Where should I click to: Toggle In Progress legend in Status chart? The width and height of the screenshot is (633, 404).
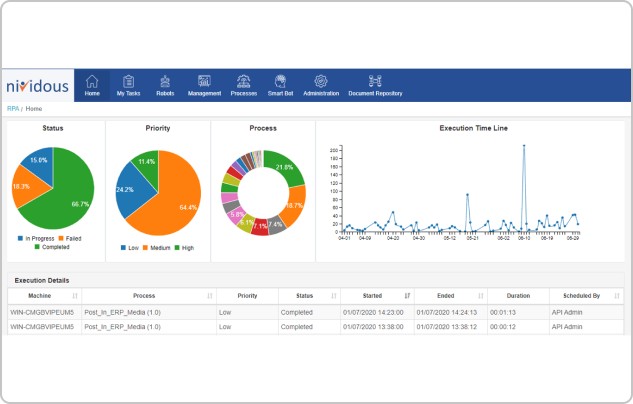(x=36, y=239)
